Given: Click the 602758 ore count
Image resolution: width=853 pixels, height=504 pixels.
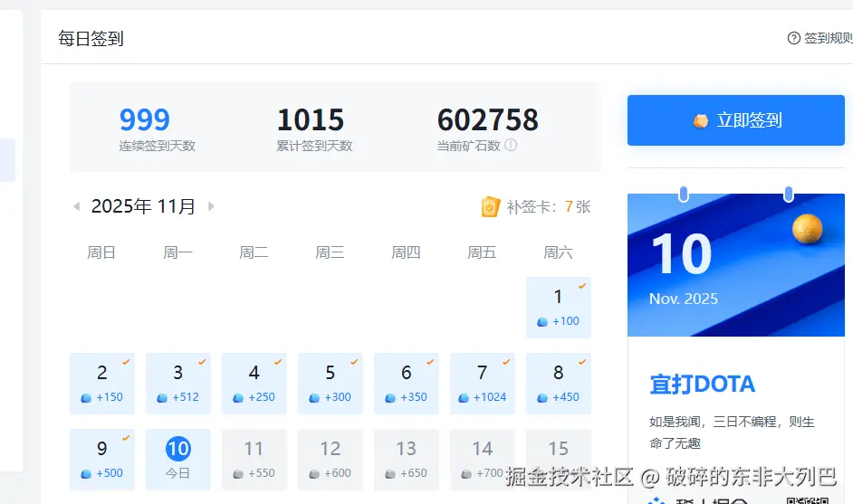Looking at the screenshot, I should click(488, 119).
